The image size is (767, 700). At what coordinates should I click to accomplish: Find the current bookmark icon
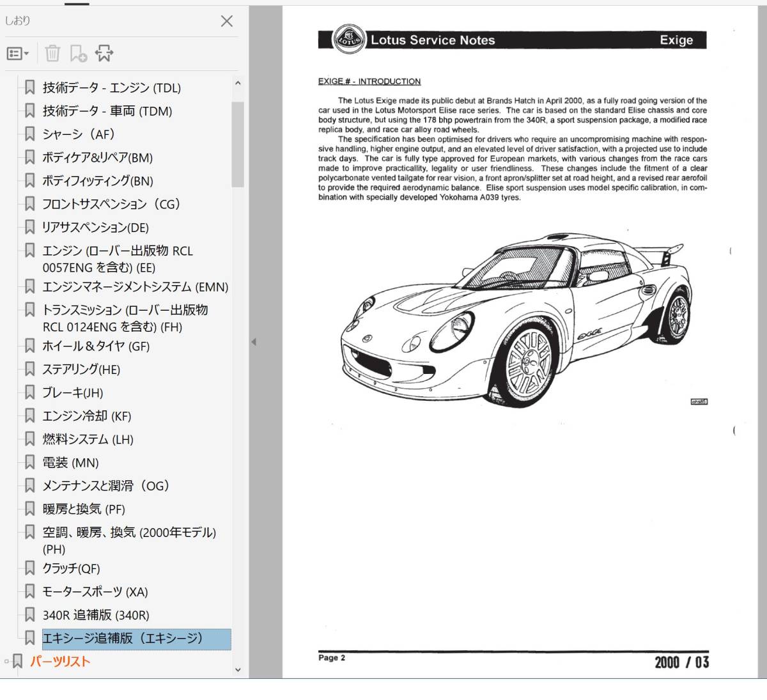click(x=104, y=54)
